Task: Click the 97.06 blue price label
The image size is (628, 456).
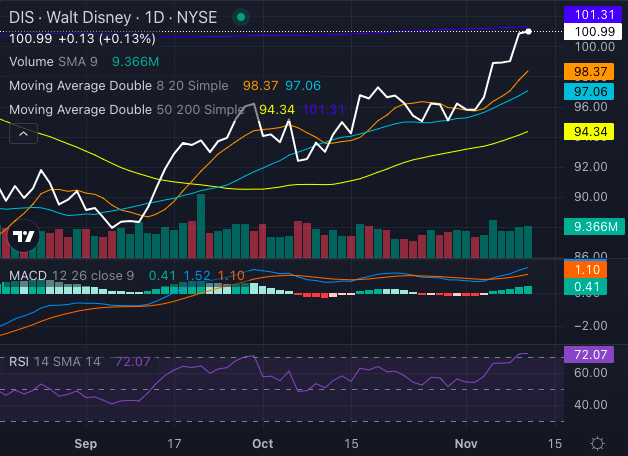Action: click(594, 91)
